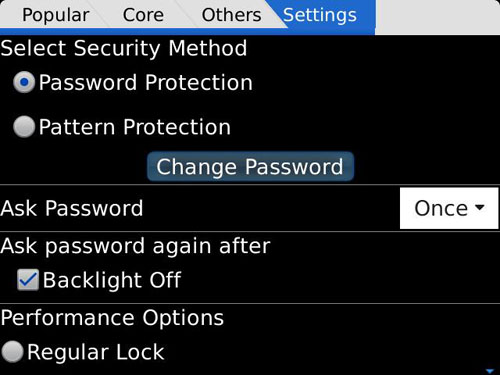Select the Regular Lock radio button
Viewport: 500px width, 375px height.
click(x=12, y=352)
